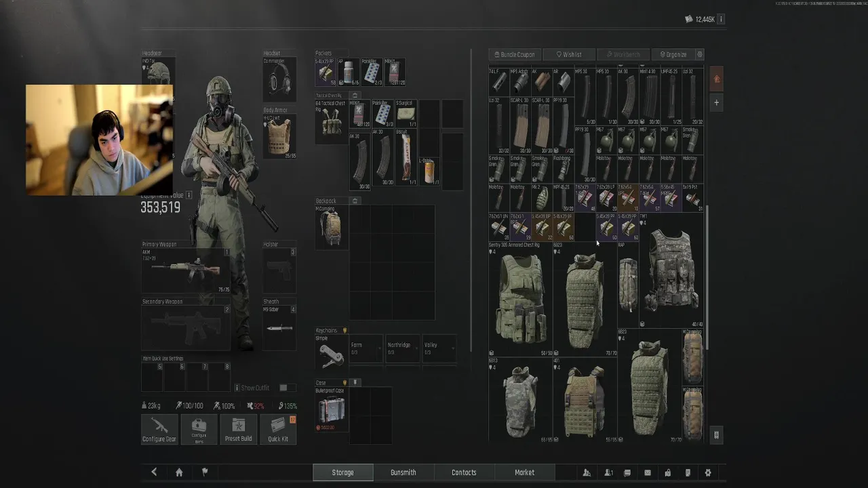Click the Organize storage button
Screen dimensions: 868x488
coord(673,54)
